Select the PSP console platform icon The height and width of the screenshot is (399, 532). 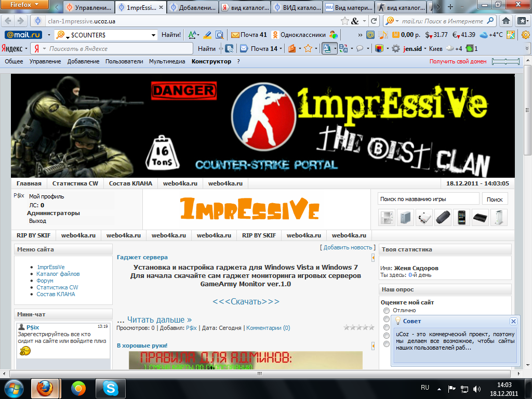tap(443, 218)
